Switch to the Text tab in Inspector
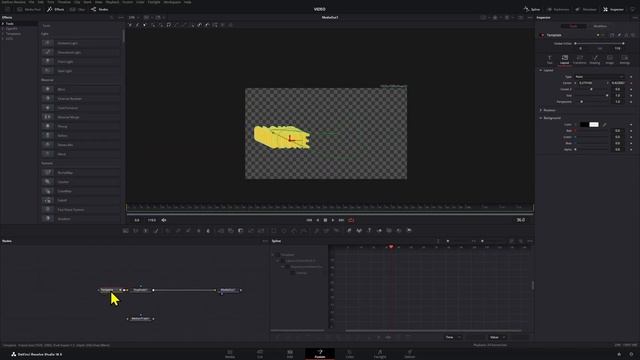The width and height of the screenshot is (640, 360). (549, 60)
